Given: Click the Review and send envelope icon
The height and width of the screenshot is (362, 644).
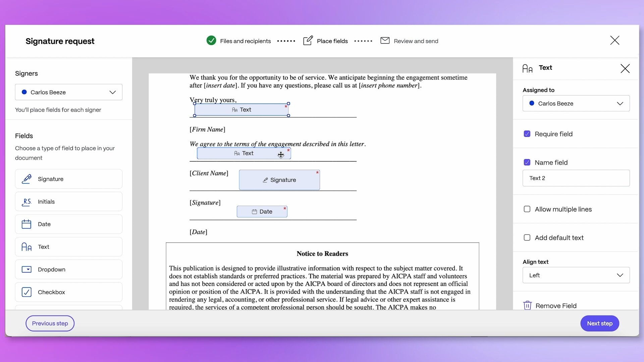Looking at the screenshot, I should pos(385,41).
